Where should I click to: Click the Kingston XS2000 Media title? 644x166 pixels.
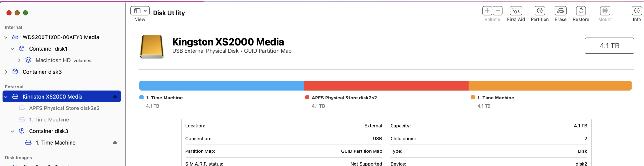coord(228,42)
